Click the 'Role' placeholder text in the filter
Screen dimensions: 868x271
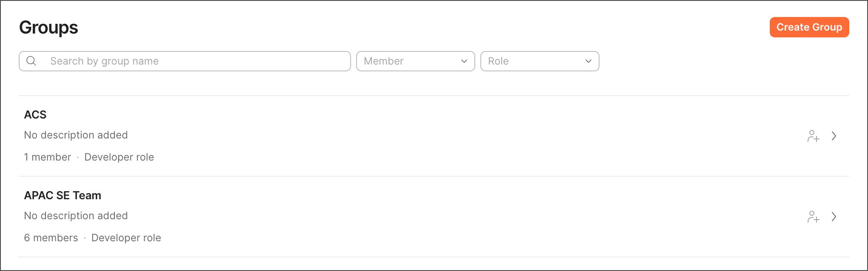pyautogui.click(x=498, y=61)
